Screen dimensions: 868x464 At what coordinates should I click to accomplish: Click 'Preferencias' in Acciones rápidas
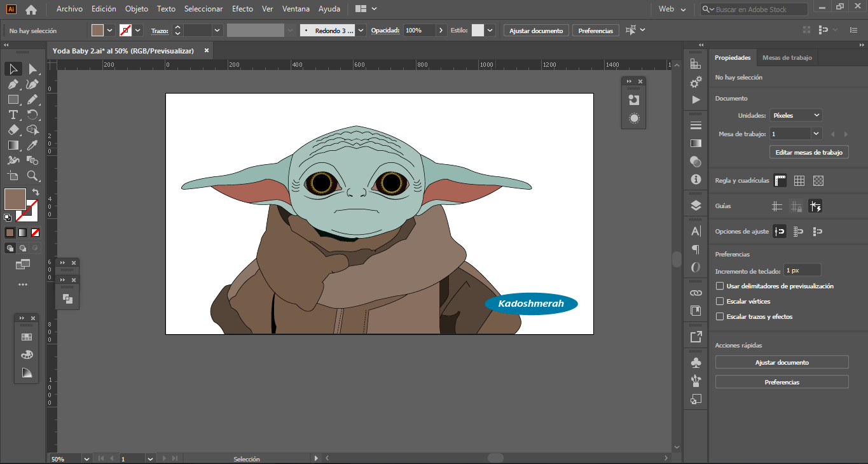tap(782, 383)
